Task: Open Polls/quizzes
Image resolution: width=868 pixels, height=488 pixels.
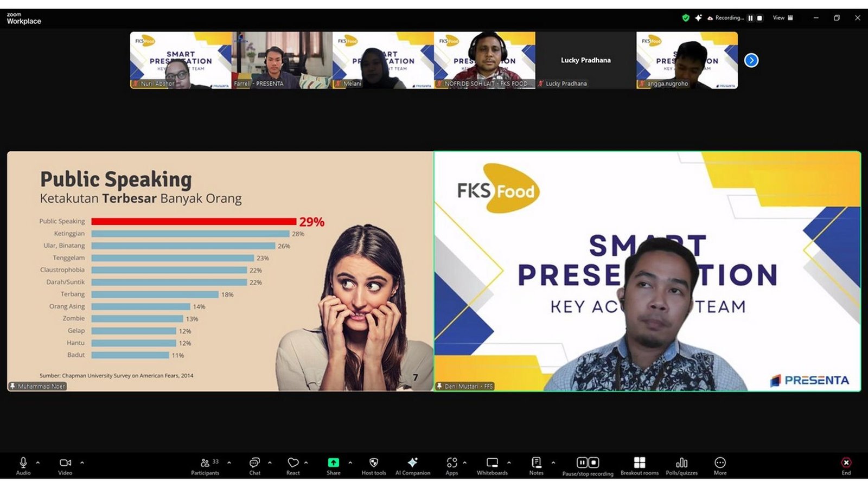Action: tap(682, 466)
